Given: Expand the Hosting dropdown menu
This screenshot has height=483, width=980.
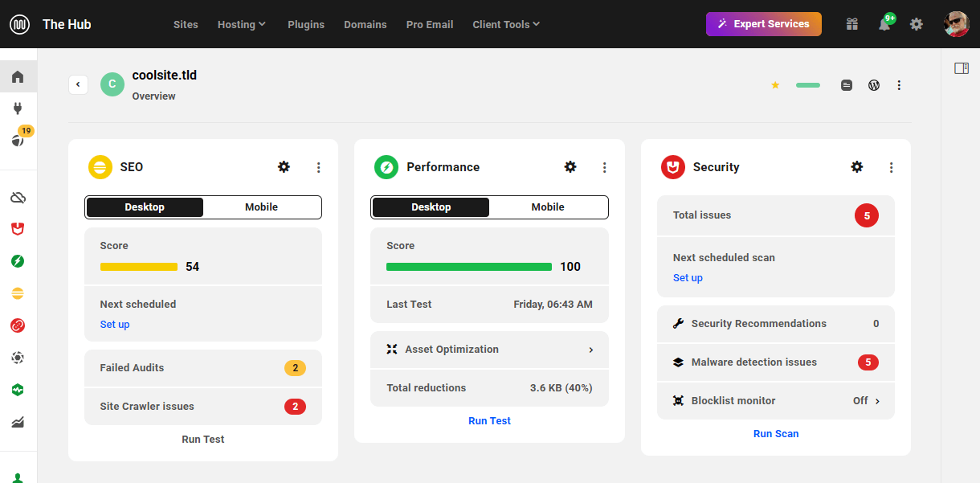Looking at the screenshot, I should (242, 24).
